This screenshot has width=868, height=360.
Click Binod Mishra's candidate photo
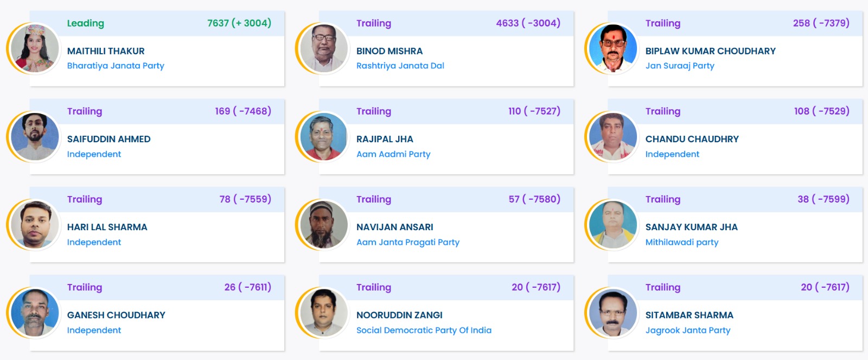(x=324, y=49)
